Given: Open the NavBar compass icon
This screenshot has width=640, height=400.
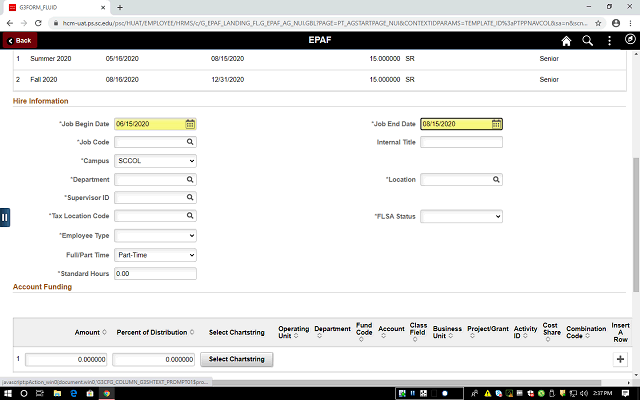Looking at the screenshot, I should (x=630, y=39).
